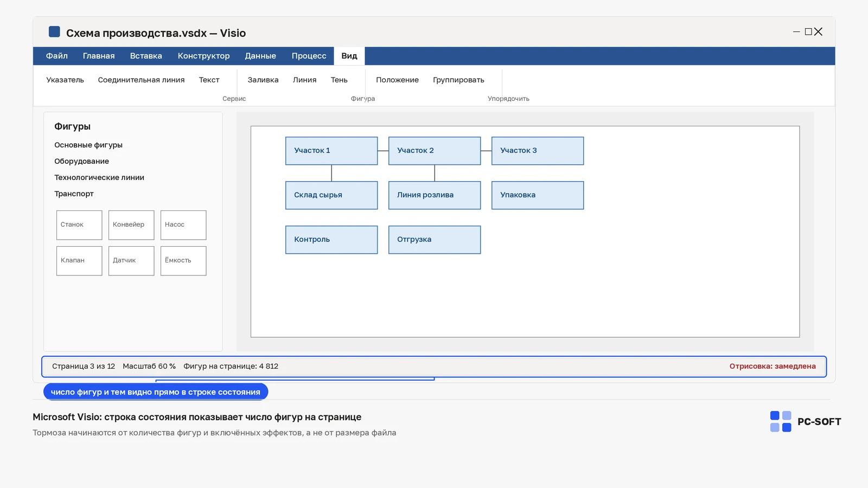Choose the Датчик stencil shape
868x488 pixels.
(x=131, y=261)
